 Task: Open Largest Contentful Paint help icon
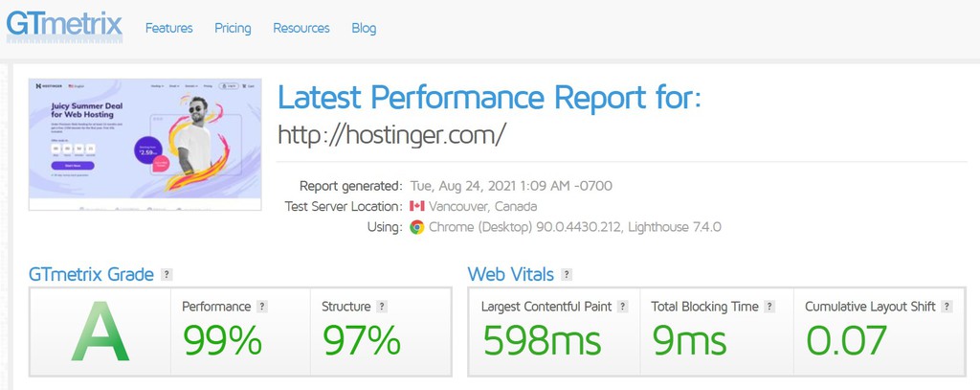[x=622, y=307]
